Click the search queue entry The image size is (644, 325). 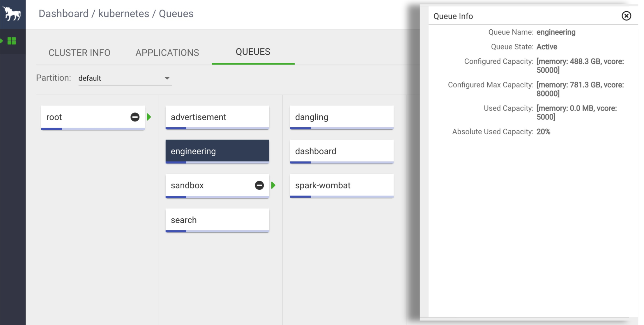(217, 220)
